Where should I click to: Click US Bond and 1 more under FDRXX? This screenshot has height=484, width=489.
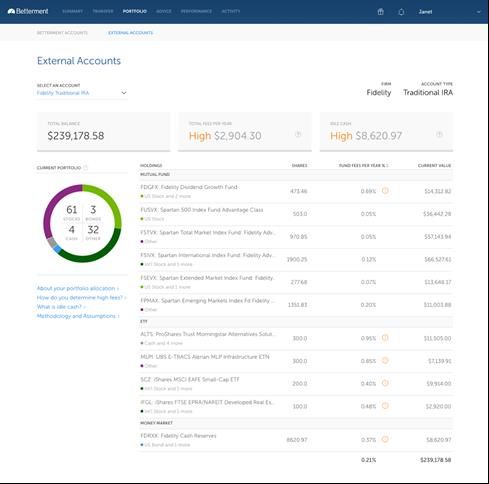click(x=165, y=445)
